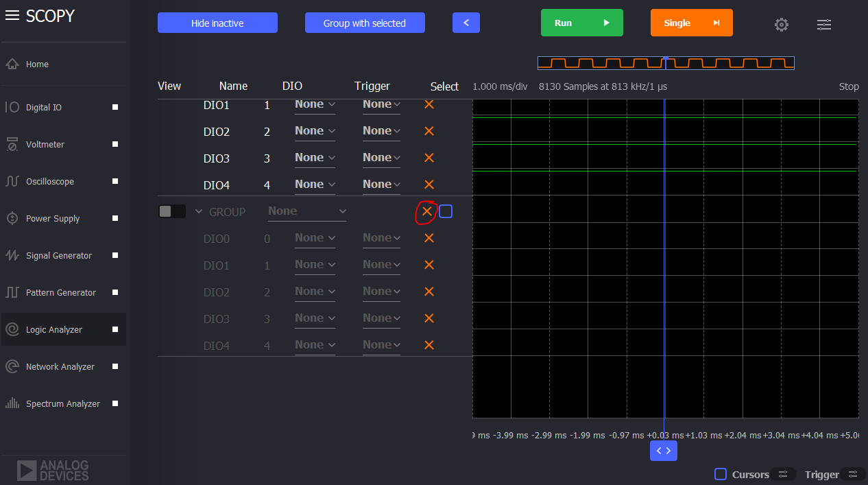Click the blue <> time trigger handle
The height and width of the screenshot is (485, 868).
(664, 451)
